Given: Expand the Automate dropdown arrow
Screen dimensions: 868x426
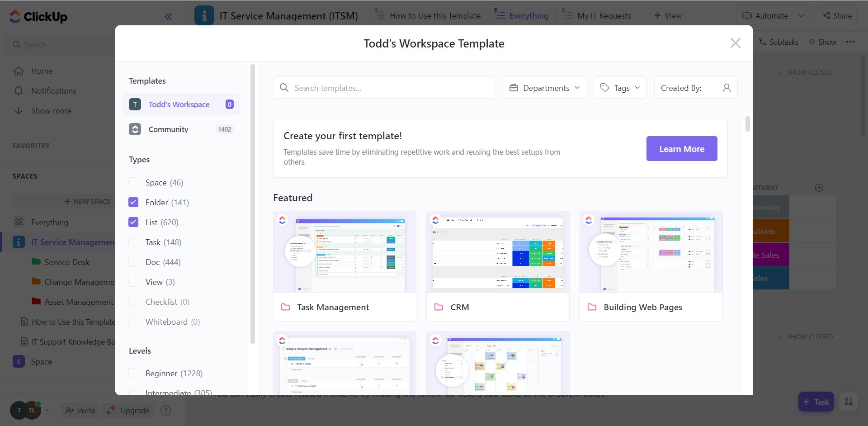Looking at the screenshot, I should (x=801, y=15).
